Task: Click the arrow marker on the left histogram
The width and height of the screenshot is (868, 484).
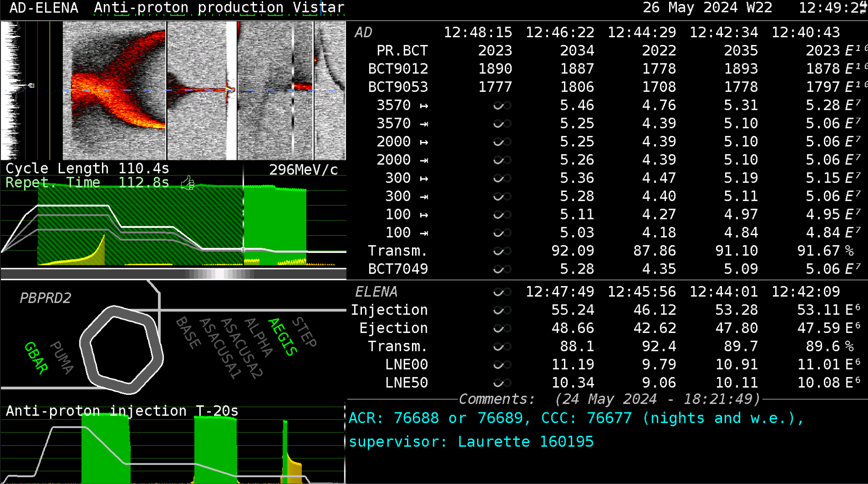Action: (31, 85)
